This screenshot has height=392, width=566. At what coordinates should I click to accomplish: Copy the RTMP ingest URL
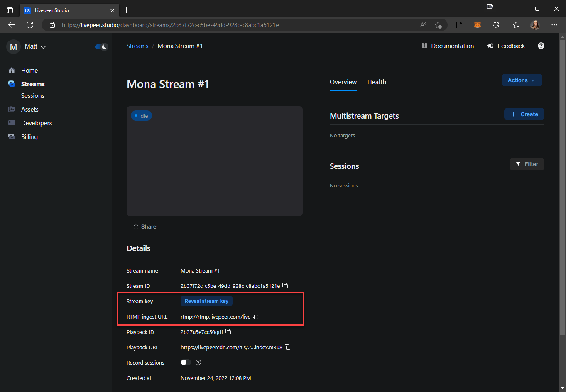coord(256,317)
